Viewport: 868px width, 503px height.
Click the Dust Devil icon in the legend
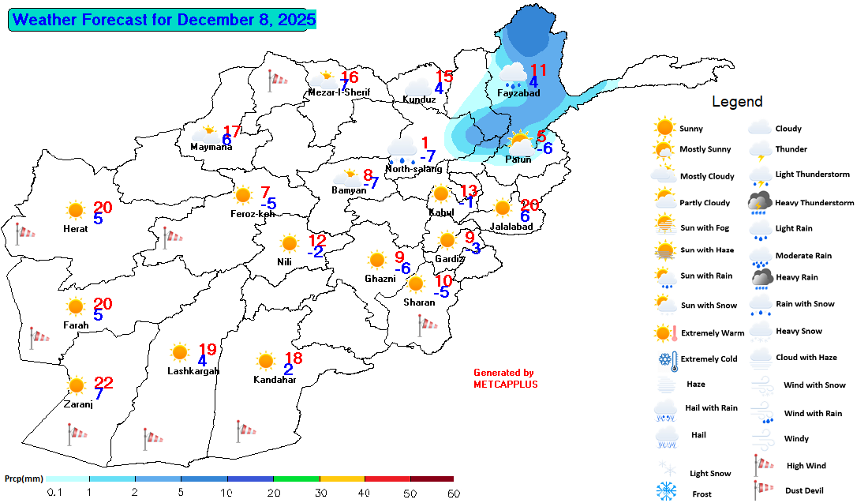760,490
